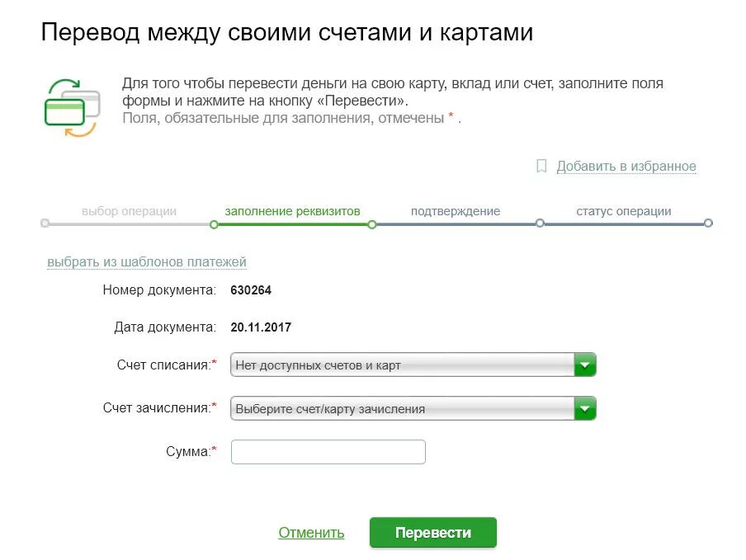Select the 'статус операции' step label

(623, 211)
